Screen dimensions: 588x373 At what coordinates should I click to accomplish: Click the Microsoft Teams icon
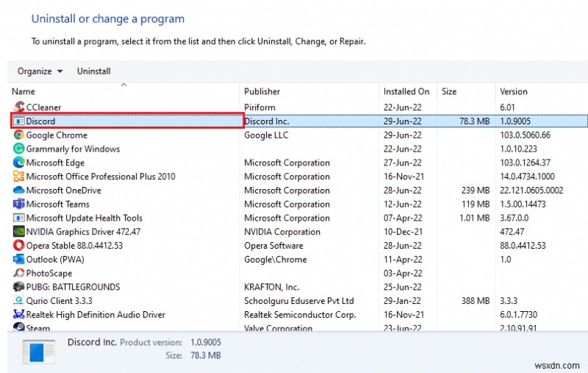[18, 204]
